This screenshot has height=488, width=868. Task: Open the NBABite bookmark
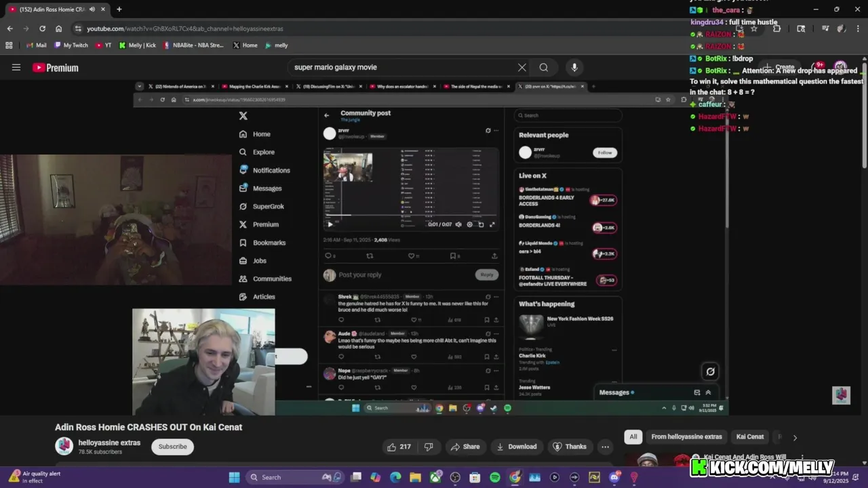(x=193, y=45)
